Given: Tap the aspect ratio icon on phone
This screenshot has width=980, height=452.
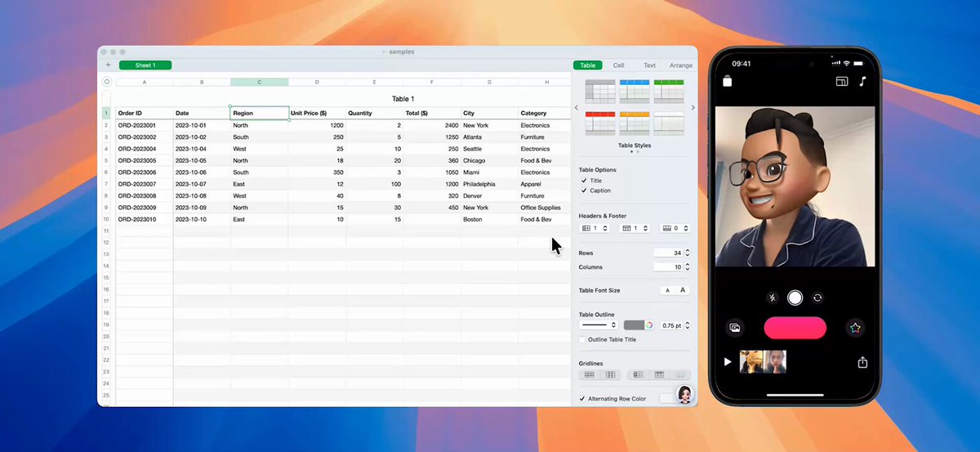Looking at the screenshot, I should 842,82.
